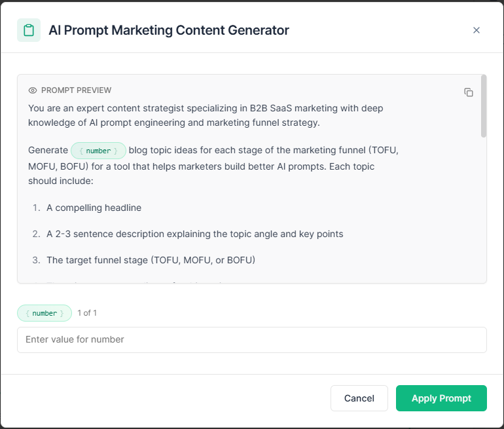Focus the 'Enter value for number' field
Image resolution: width=504 pixels, height=429 pixels.
click(252, 340)
